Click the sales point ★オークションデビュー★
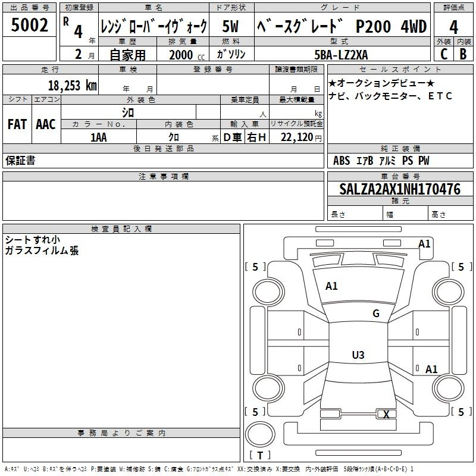The width and height of the screenshot is (476, 476). tap(381, 83)
